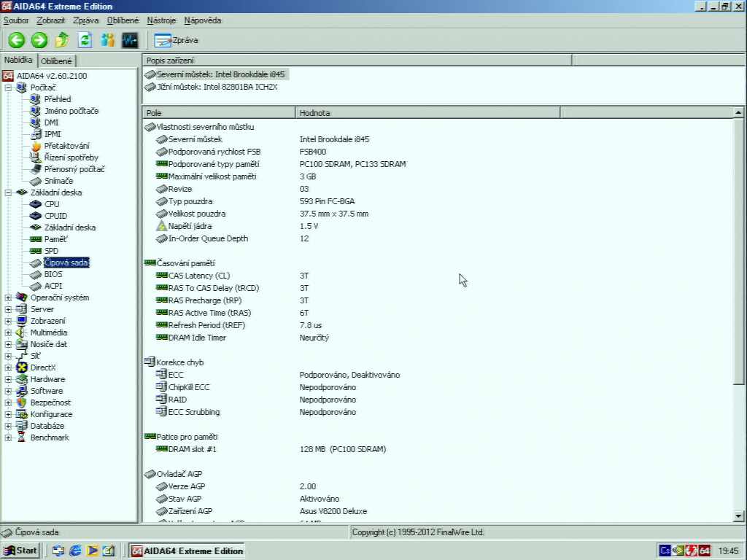
Task: Click the Databáze category icon
Action: tap(21, 426)
